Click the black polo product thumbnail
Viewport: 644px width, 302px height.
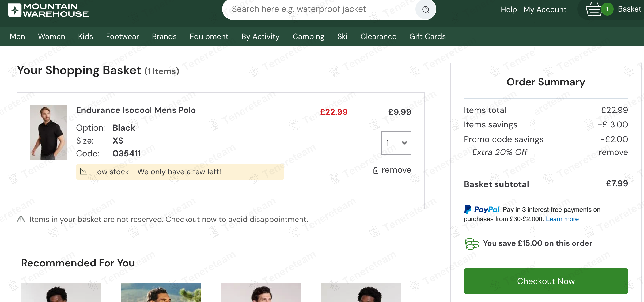tap(48, 133)
